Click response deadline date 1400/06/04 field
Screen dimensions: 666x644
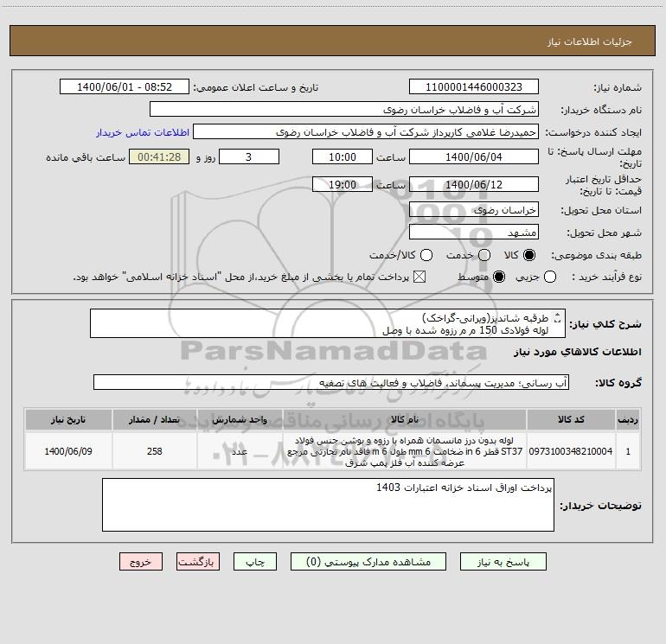474,156
